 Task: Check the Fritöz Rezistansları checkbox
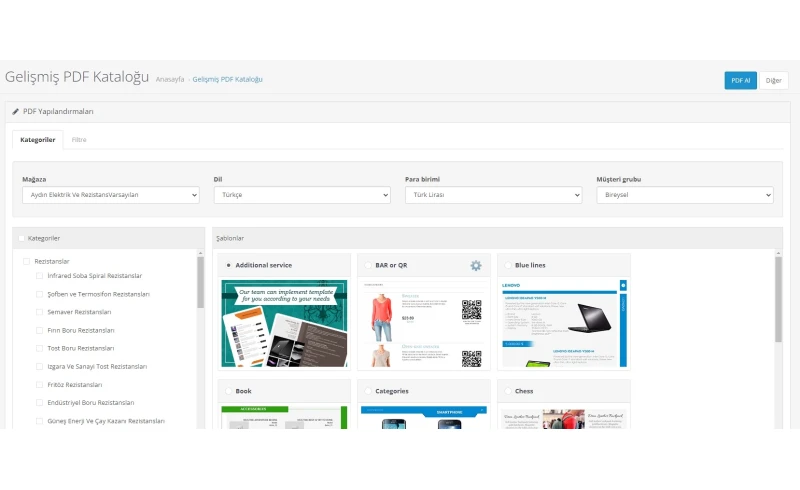click(39, 384)
